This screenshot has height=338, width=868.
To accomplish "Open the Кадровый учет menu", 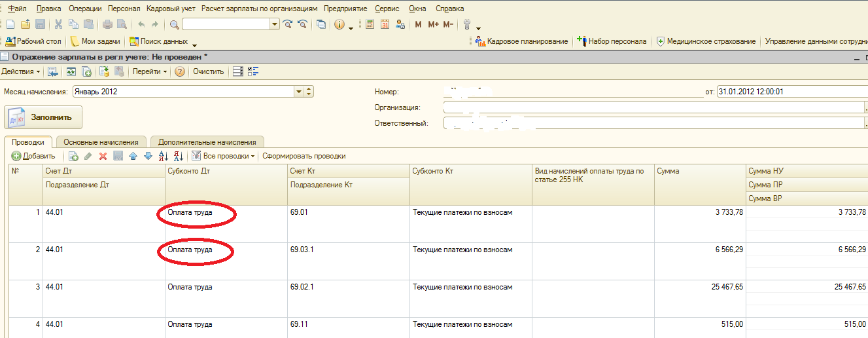I will 171,9.
